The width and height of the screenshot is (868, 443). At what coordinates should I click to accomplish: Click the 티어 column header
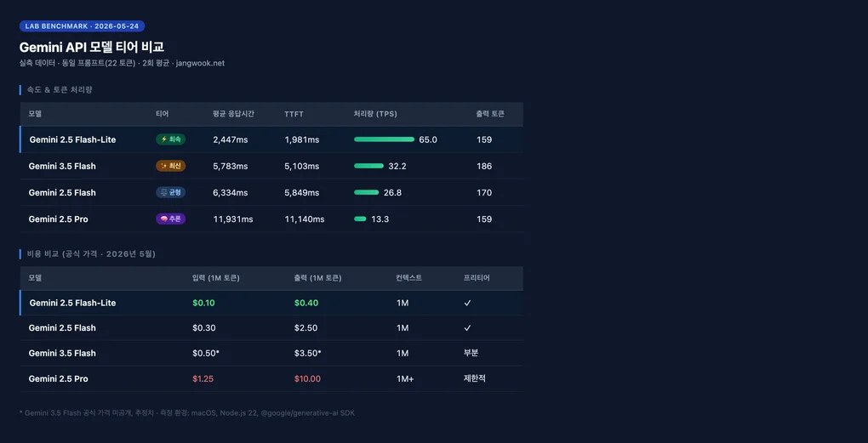163,114
